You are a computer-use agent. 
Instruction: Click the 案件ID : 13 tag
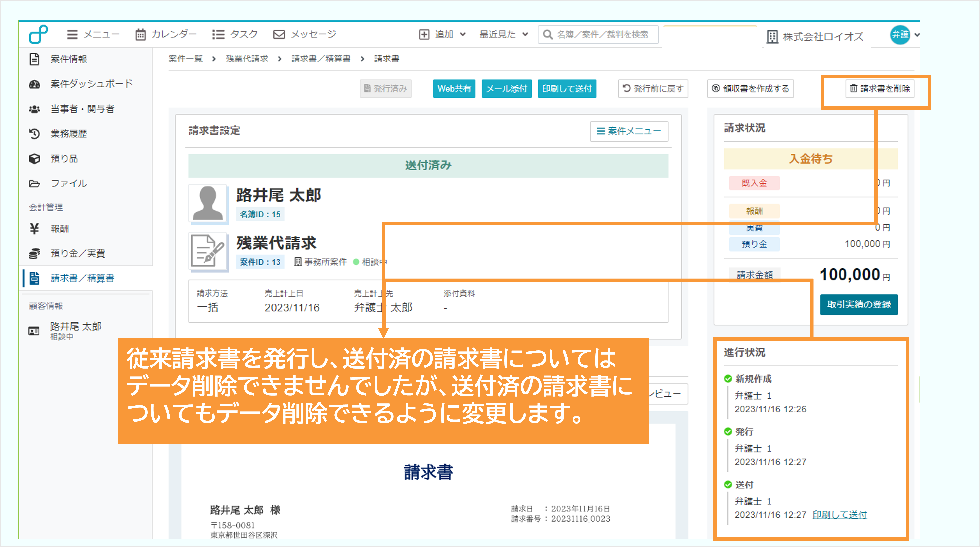point(260,262)
